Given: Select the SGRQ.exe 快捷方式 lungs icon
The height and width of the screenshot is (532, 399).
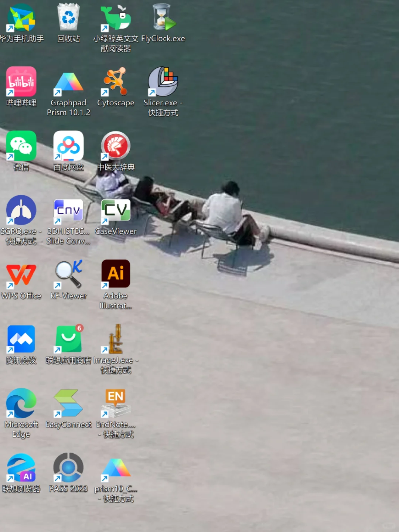Looking at the screenshot, I should point(21,210).
